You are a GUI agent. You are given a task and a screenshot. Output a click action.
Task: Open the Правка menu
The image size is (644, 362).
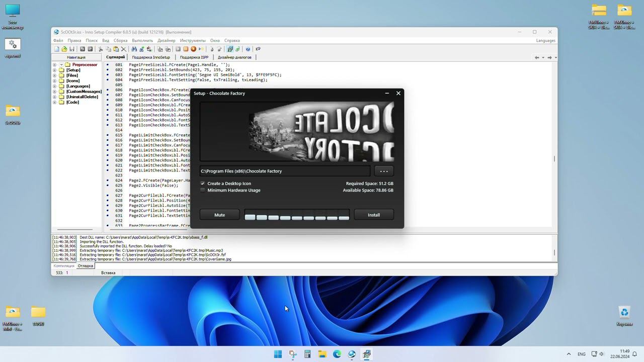(74, 40)
